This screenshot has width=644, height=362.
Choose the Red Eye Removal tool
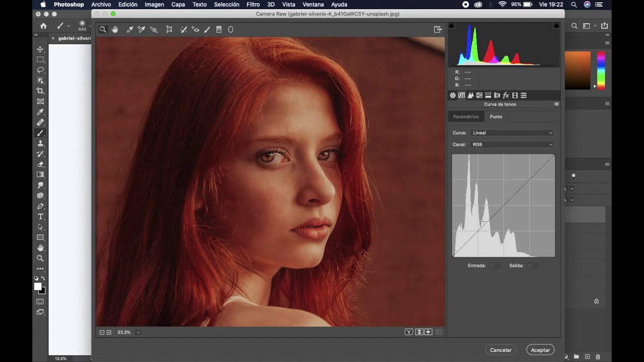click(x=195, y=30)
